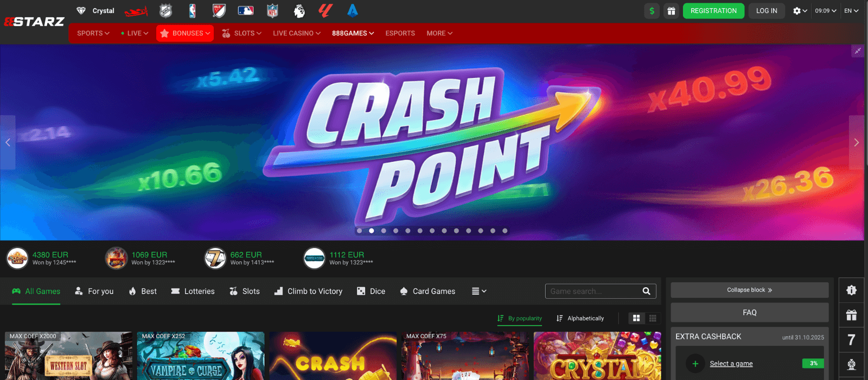Open the 1069 EUR winner game icon
This screenshot has height=380, width=868.
point(116,258)
